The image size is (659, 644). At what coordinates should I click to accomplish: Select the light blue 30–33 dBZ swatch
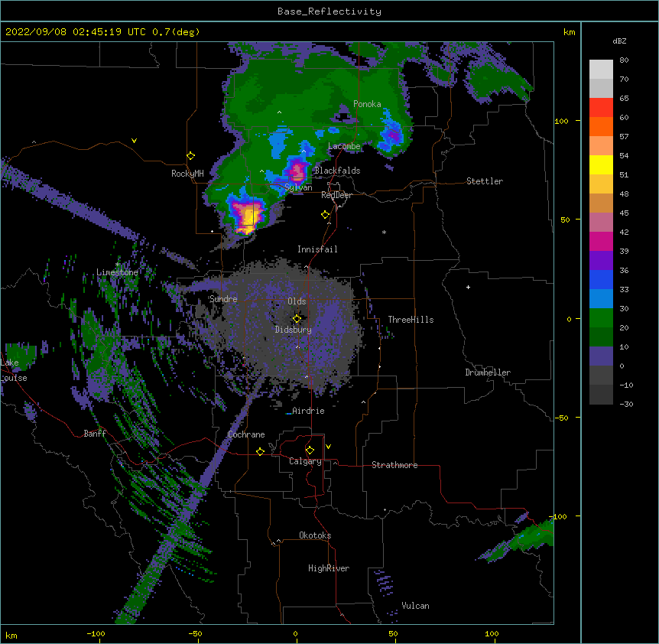pos(601,299)
